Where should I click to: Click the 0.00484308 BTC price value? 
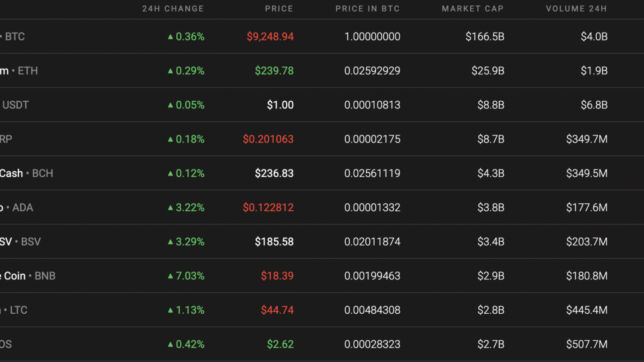point(372,310)
